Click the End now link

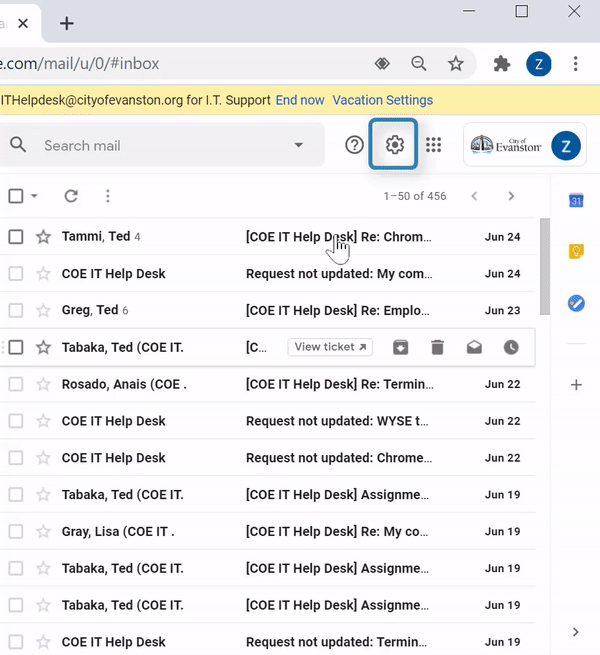coord(300,100)
